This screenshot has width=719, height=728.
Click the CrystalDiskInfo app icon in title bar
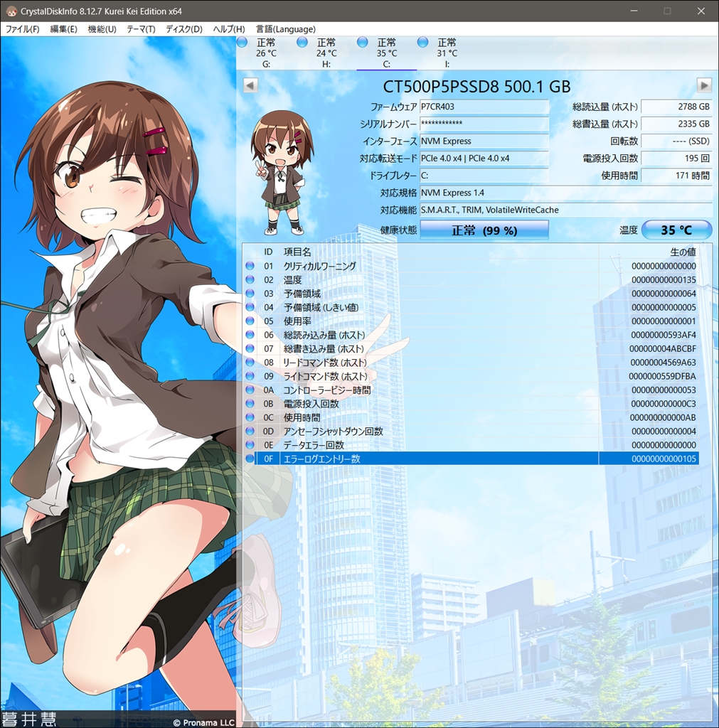(x=11, y=11)
